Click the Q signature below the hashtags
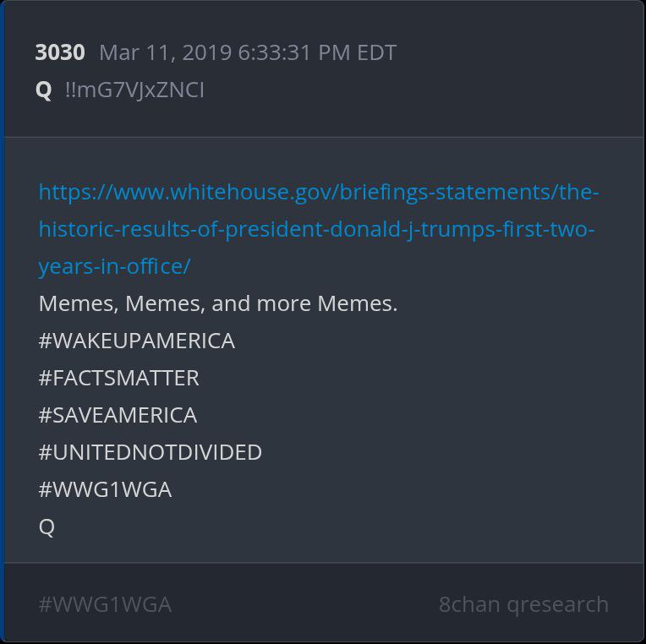 (x=47, y=527)
